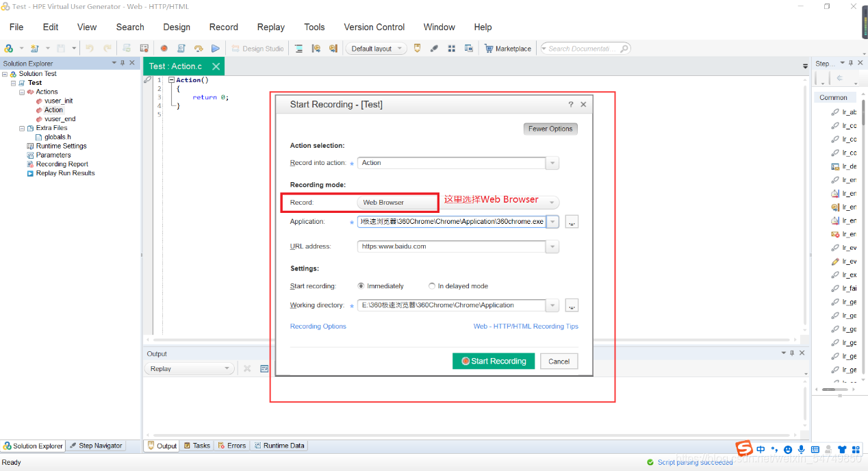Select Immediately start recording option

tap(361, 286)
